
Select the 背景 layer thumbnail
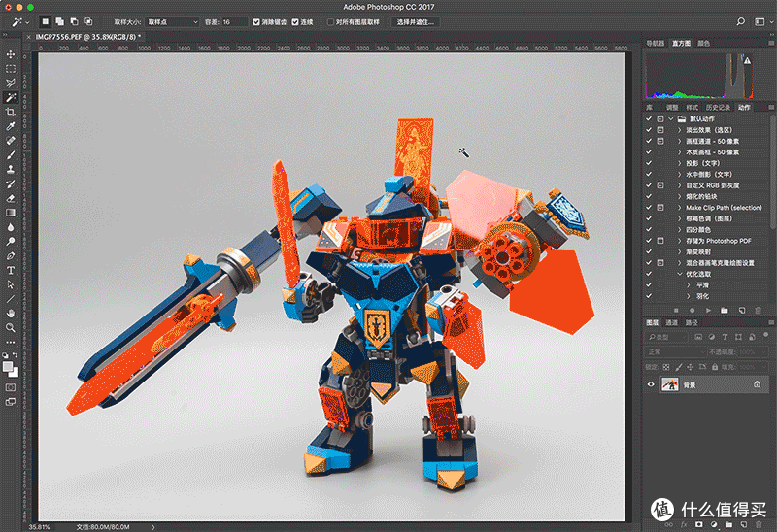670,384
